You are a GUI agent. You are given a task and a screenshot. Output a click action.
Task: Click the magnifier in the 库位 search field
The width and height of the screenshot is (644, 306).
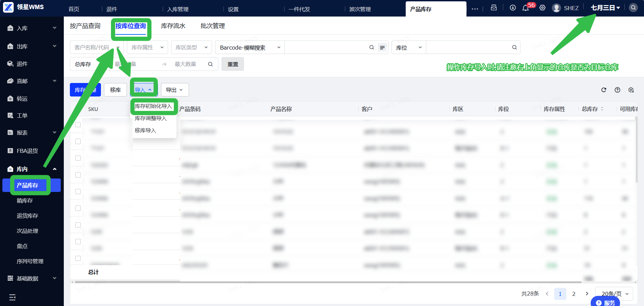[514, 47]
